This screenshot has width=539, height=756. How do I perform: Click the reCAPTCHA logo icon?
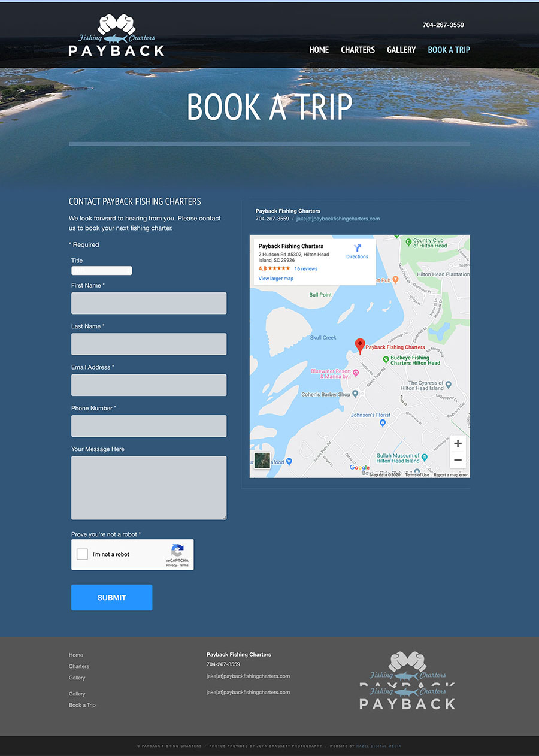(x=177, y=550)
